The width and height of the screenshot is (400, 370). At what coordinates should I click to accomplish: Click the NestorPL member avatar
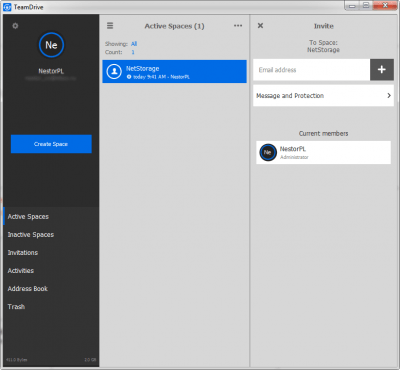[x=268, y=152]
